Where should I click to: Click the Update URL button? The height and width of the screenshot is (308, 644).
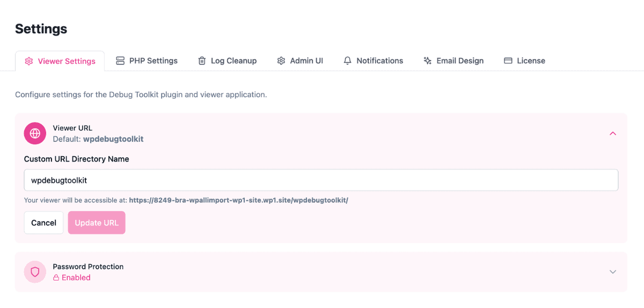pyautogui.click(x=97, y=223)
